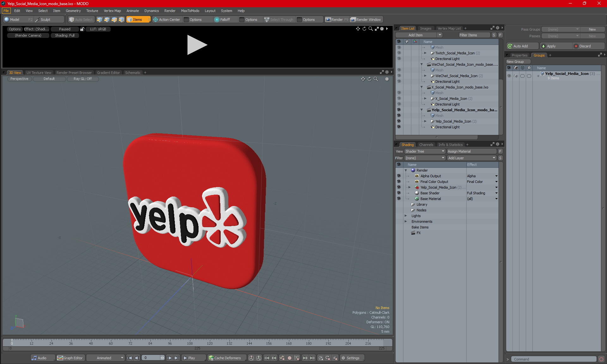Click Item List panel gear icon
This screenshot has width=607, height=364.
(498, 28)
